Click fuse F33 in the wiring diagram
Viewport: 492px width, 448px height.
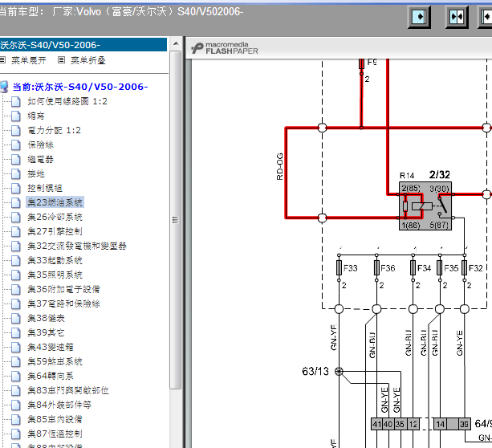pos(339,268)
